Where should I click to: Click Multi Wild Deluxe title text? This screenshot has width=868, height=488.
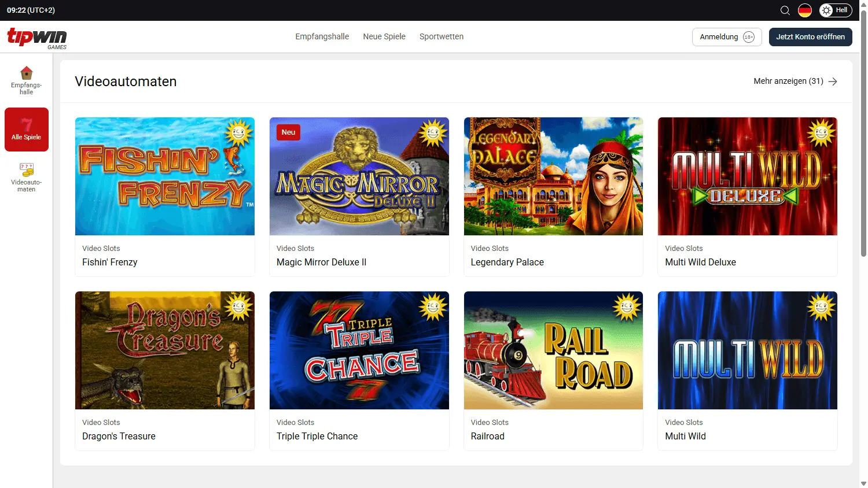pyautogui.click(x=701, y=262)
